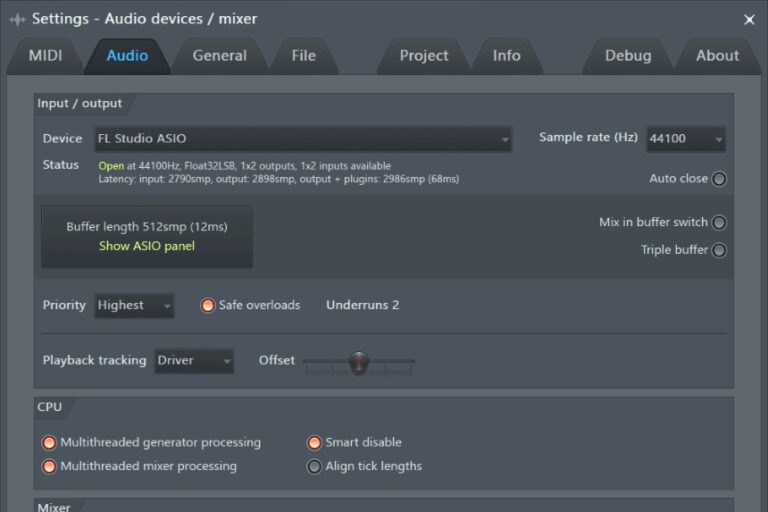Image resolution: width=768 pixels, height=512 pixels.
Task: Close the Settings window
Action: pyautogui.click(x=749, y=19)
